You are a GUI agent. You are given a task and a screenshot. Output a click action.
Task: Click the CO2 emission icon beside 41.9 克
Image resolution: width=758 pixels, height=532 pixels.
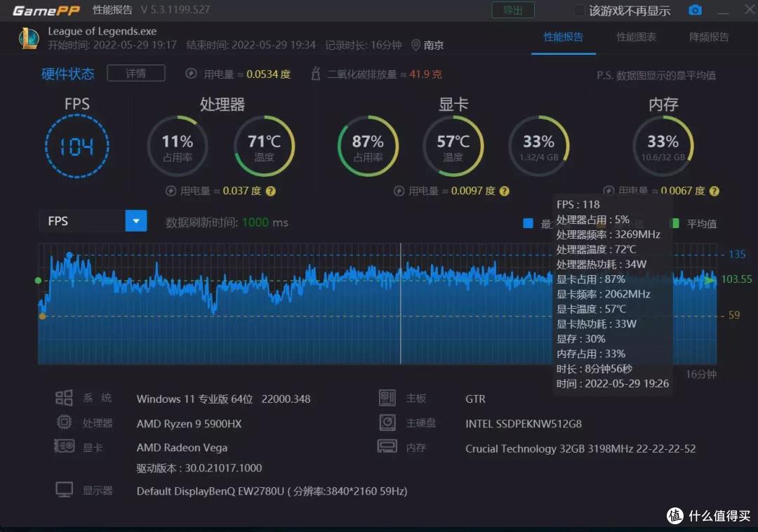click(316, 74)
